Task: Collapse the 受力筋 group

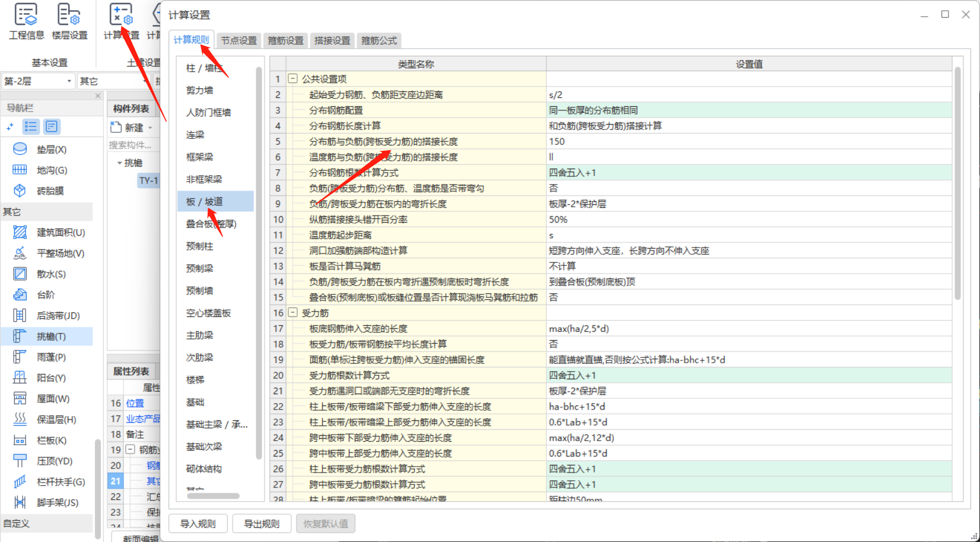Action: click(292, 312)
